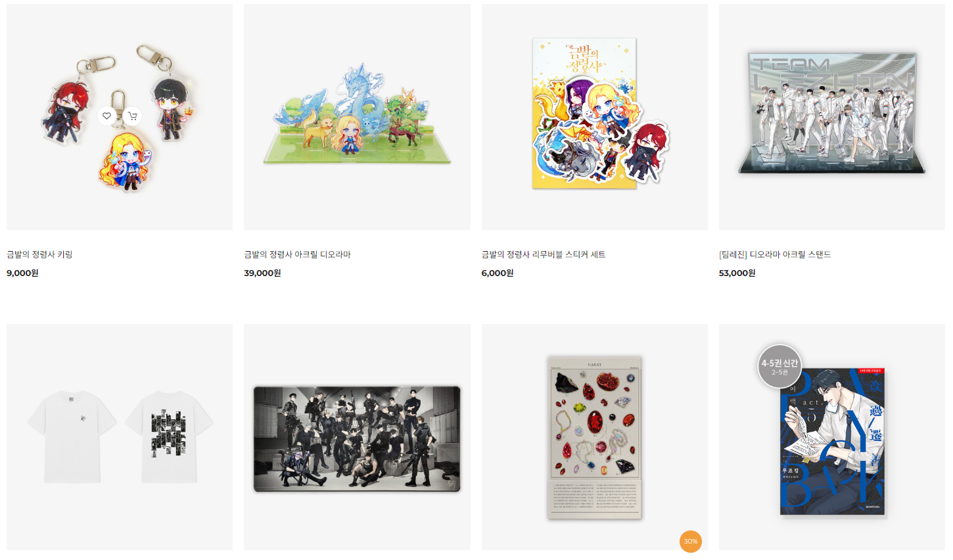Open the 금발의 정령사 키링 product title
Image resolution: width=953 pixels, height=560 pixels.
point(39,254)
